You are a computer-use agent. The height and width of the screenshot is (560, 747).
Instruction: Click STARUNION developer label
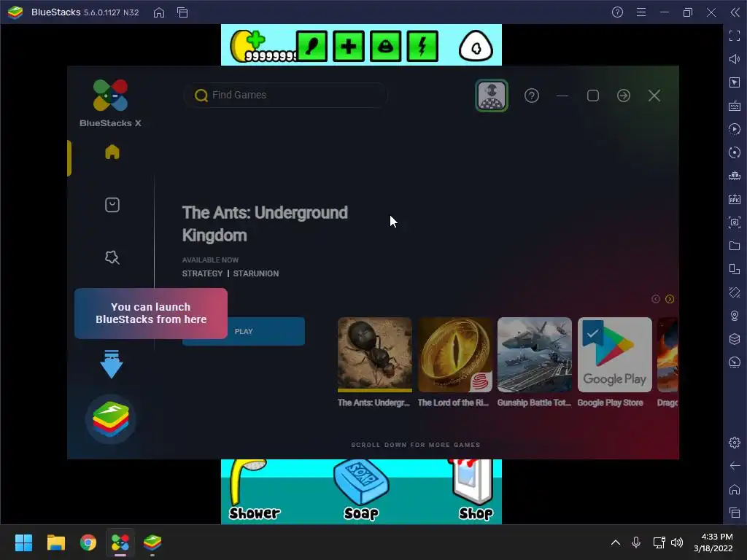point(256,273)
